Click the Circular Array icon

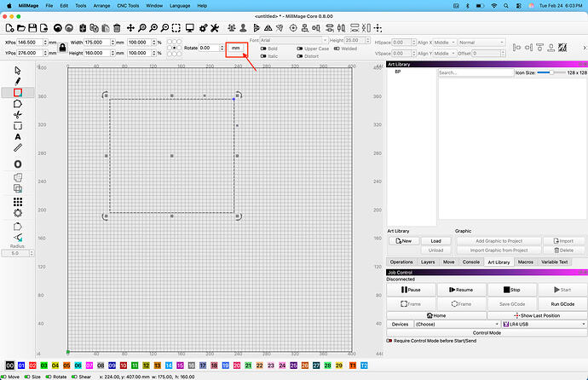point(18,213)
